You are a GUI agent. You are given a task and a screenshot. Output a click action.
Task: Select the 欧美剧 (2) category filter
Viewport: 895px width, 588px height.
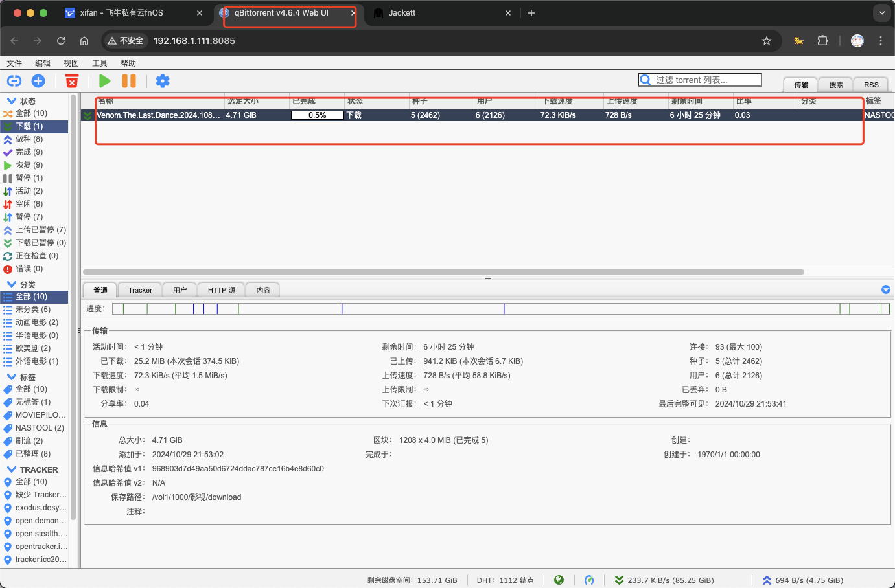[33, 348]
